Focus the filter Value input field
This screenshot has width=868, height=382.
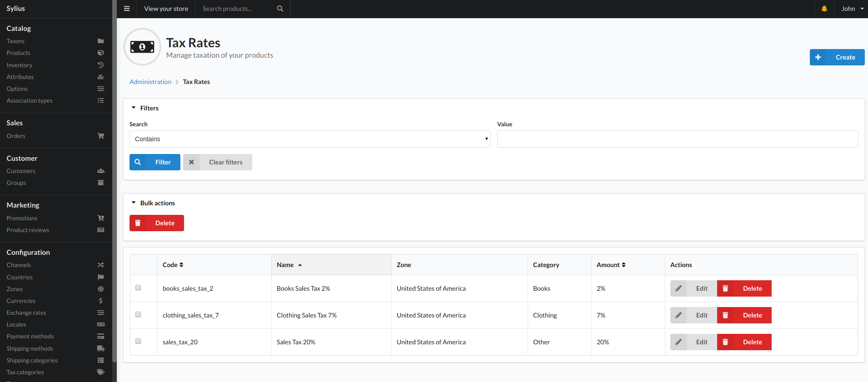click(678, 139)
